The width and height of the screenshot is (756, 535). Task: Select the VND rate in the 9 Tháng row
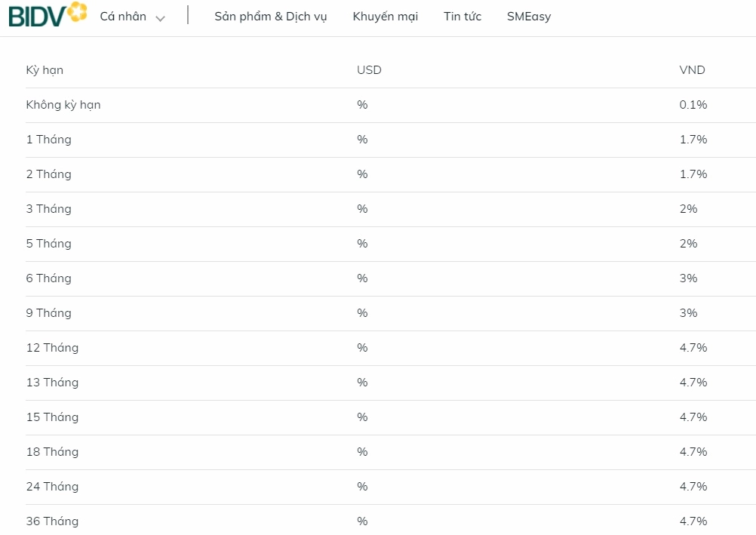(688, 313)
